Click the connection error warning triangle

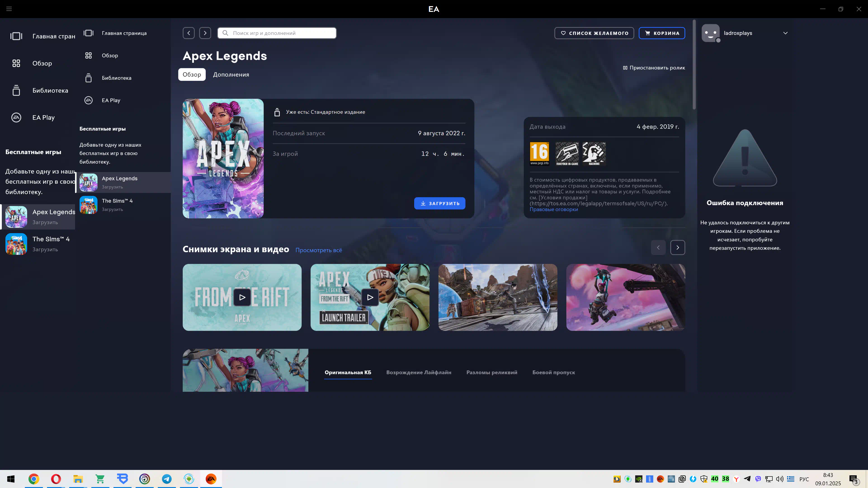pyautogui.click(x=745, y=158)
